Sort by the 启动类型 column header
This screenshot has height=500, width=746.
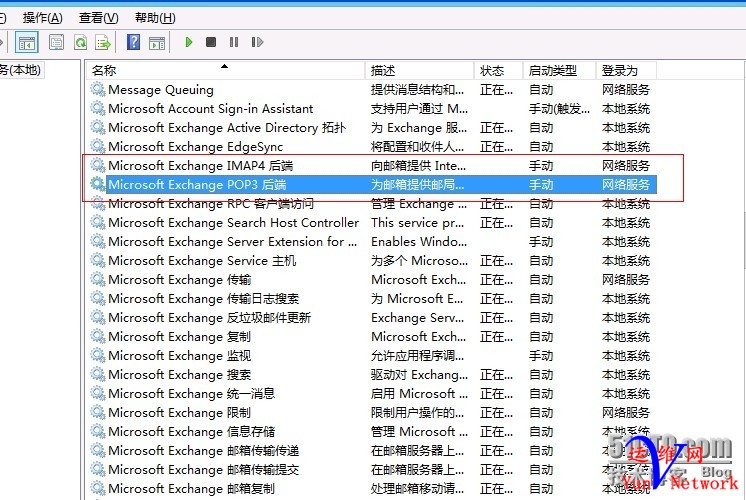click(560, 70)
